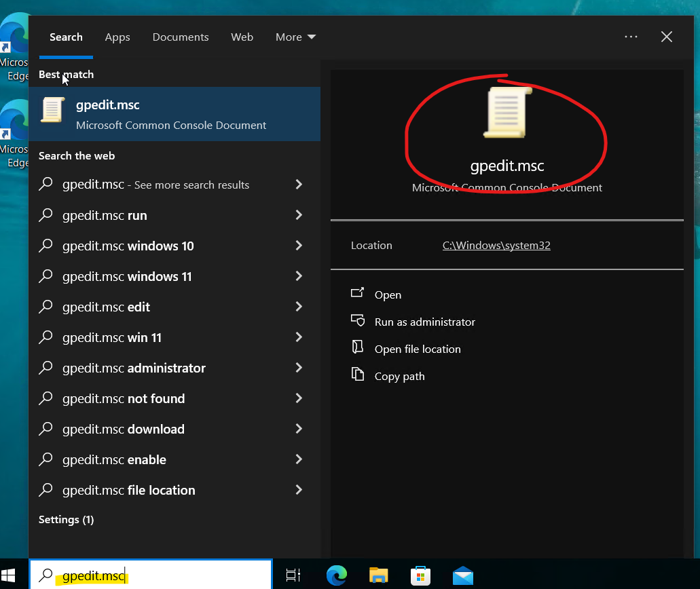This screenshot has width=700, height=589.
Task: Click the gpedit.msc title in preview pane
Action: click(x=507, y=166)
